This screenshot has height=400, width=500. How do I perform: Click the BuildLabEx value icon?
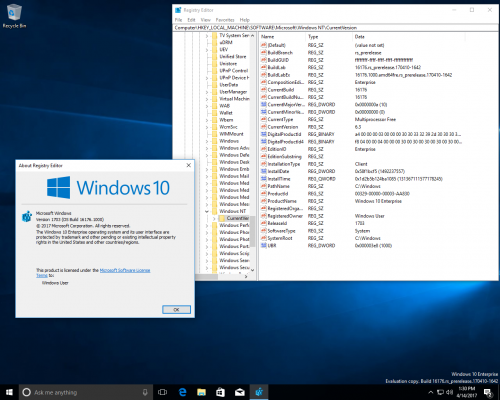[x=264, y=75]
